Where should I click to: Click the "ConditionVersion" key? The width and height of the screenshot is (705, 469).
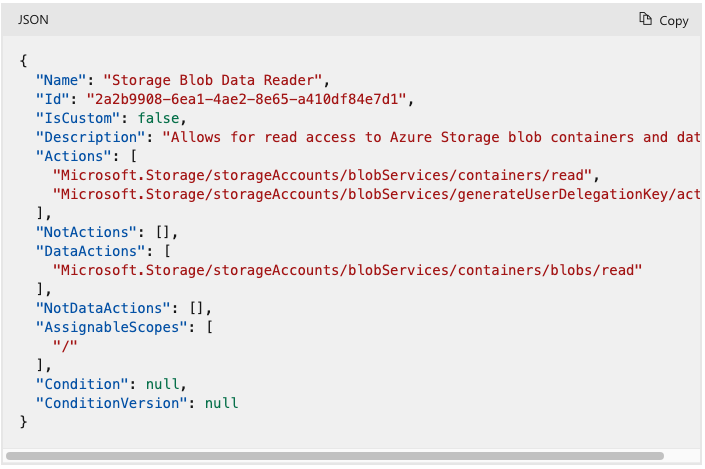pyautogui.click(x=112, y=403)
